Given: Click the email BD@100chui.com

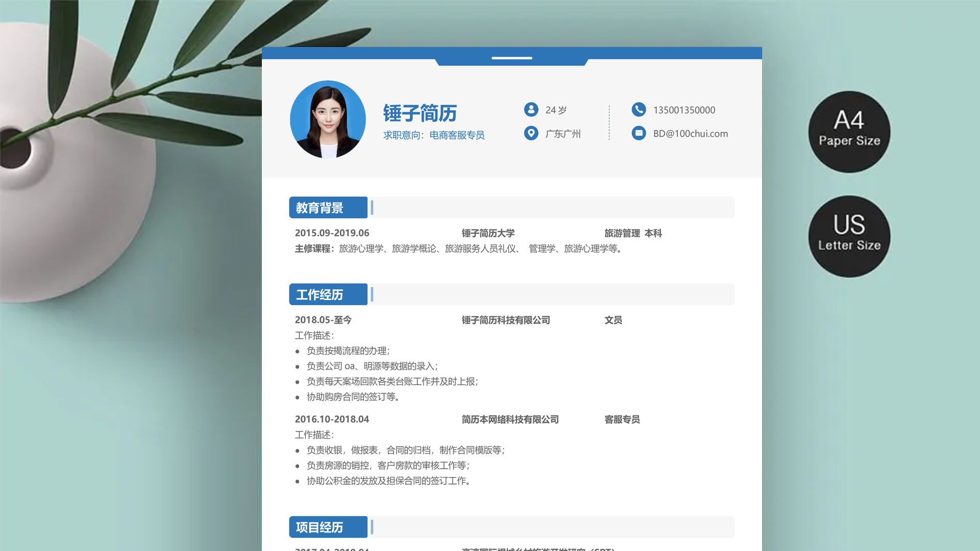Looking at the screenshot, I should tap(691, 134).
